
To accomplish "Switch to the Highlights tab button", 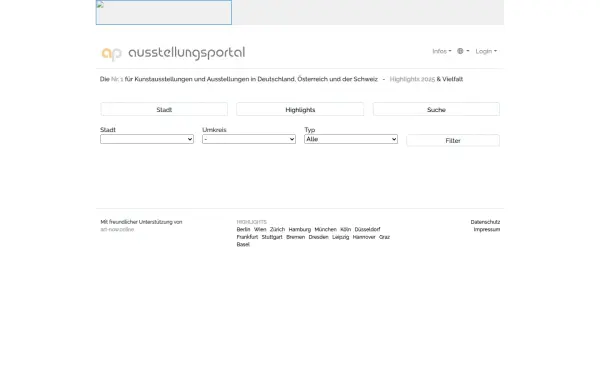I will 300,109.
